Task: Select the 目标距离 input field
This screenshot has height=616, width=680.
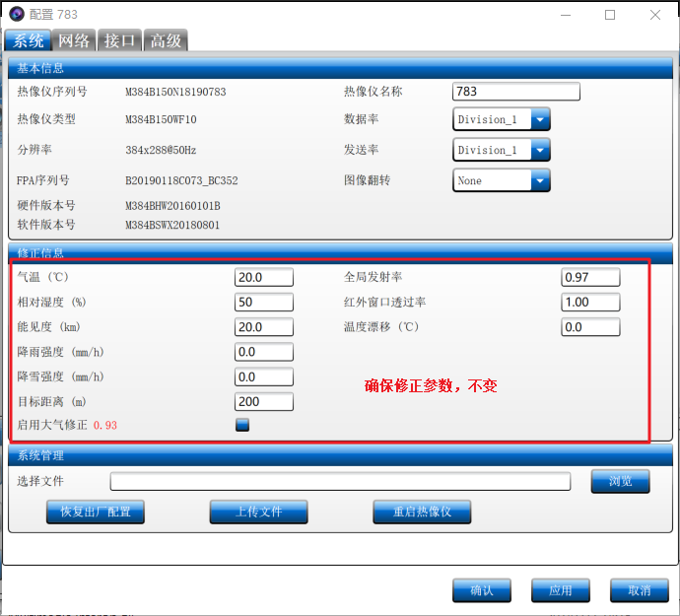Action: [263, 401]
